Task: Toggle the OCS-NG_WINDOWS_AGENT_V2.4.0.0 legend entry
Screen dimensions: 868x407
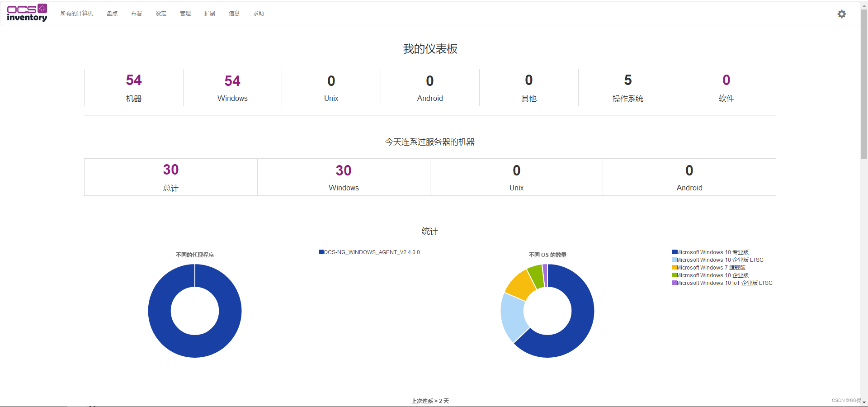Action: pos(369,252)
